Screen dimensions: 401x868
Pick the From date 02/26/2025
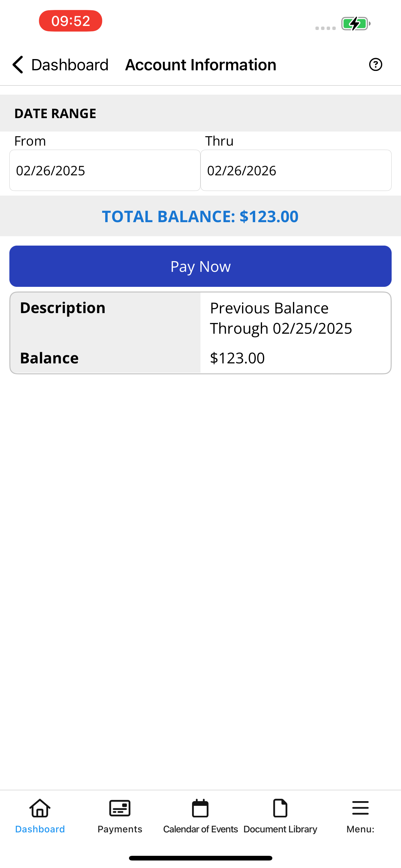pos(105,170)
